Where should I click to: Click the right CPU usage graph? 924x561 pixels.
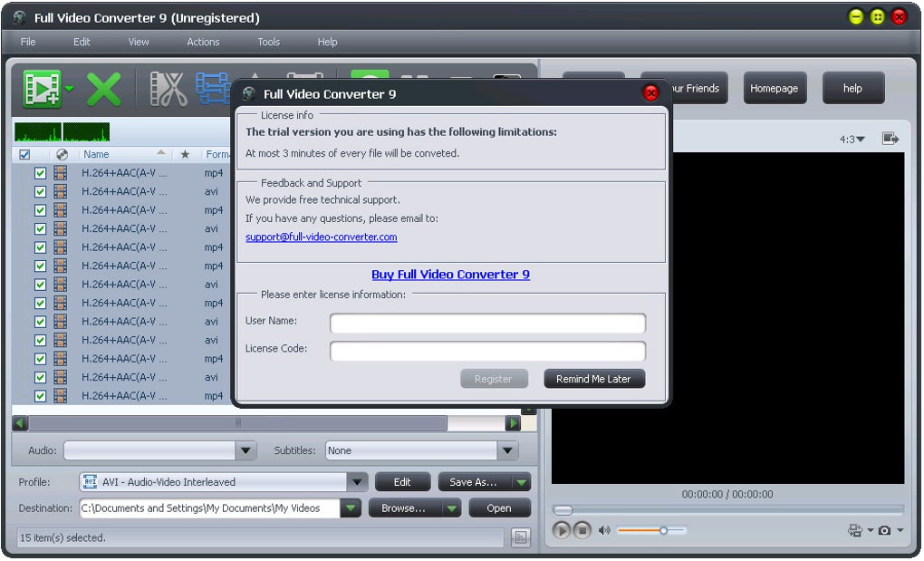click(x=86, y=132)
